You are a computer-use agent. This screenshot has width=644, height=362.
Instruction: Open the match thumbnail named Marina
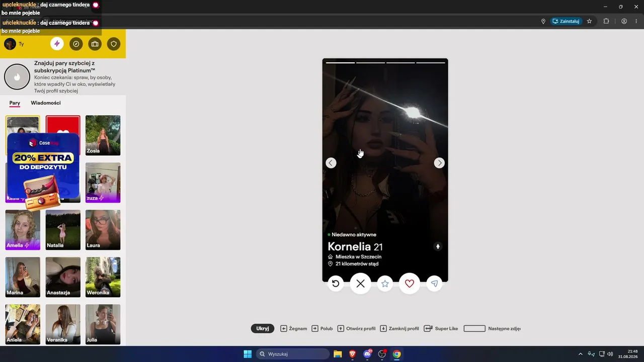click(23, 277)
